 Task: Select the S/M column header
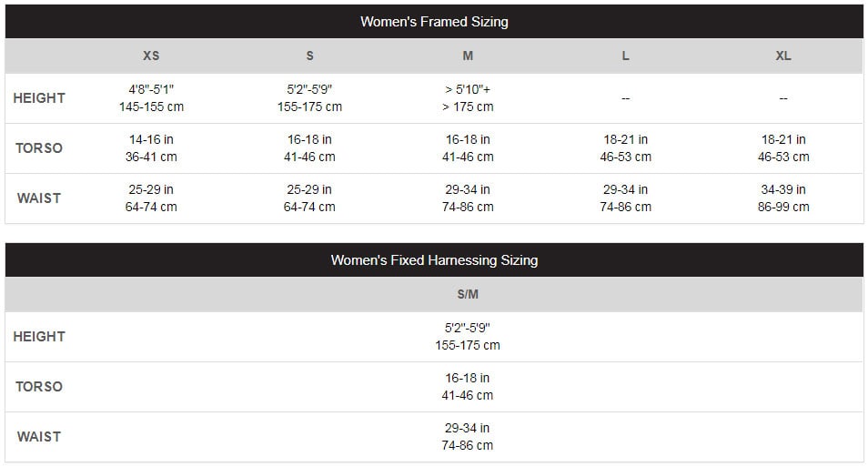pos(468,294)
